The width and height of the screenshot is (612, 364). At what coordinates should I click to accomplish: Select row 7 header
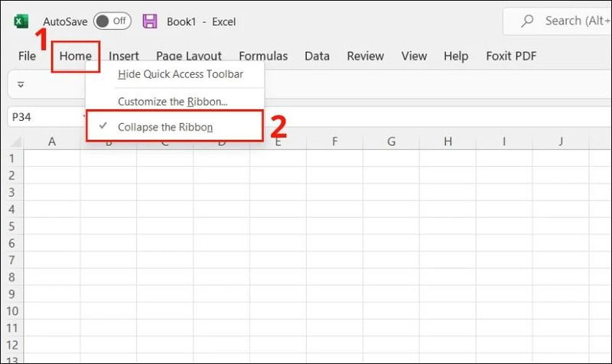pyautogui.click(x=11, y=260)
